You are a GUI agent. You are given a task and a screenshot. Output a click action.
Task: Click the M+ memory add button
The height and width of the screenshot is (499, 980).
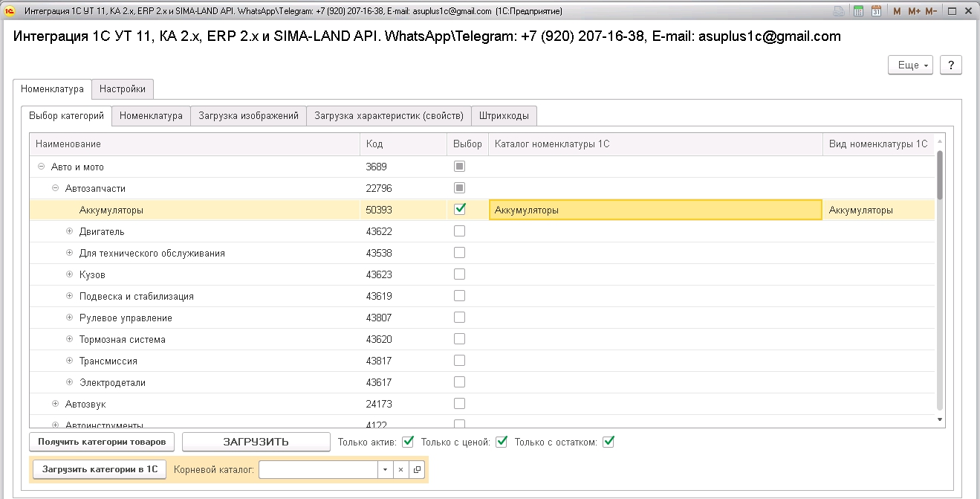914,11
